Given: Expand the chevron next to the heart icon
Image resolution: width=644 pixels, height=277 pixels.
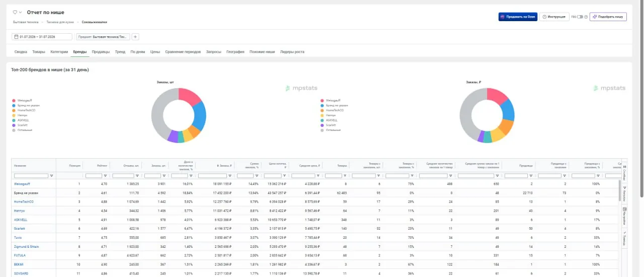Looking at the screenshot, I should [20, 12].
